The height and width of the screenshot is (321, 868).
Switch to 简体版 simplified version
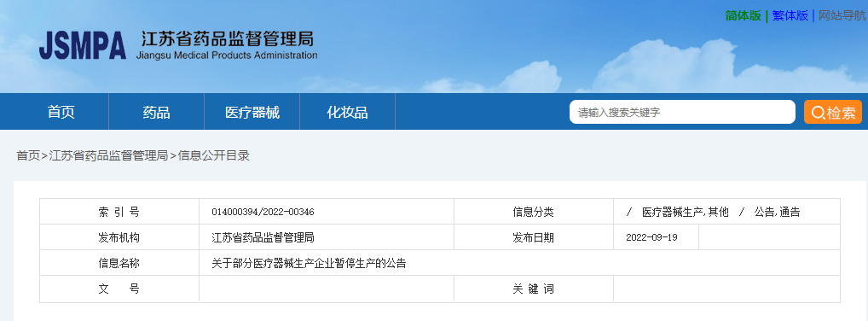point(743,15)
